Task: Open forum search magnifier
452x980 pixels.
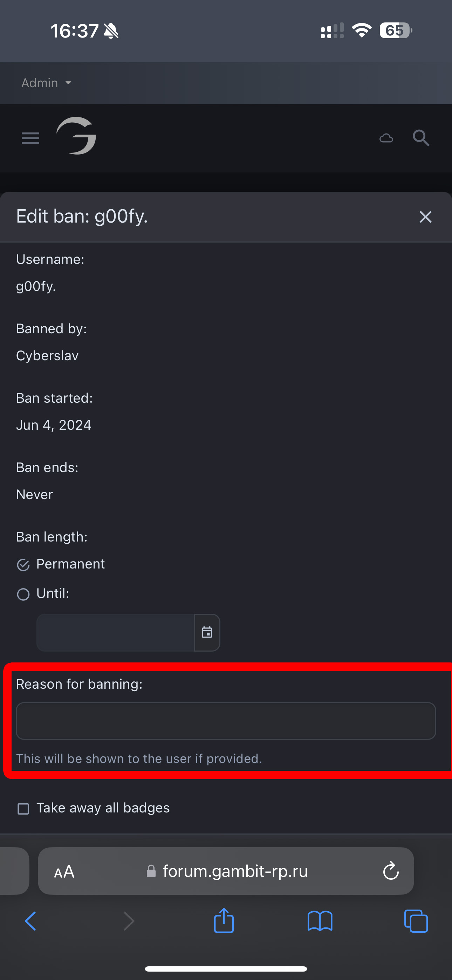Action: 421,138
